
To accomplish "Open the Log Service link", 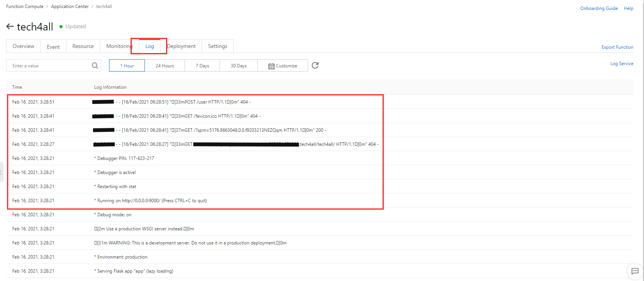I will [x=622, y=64].
